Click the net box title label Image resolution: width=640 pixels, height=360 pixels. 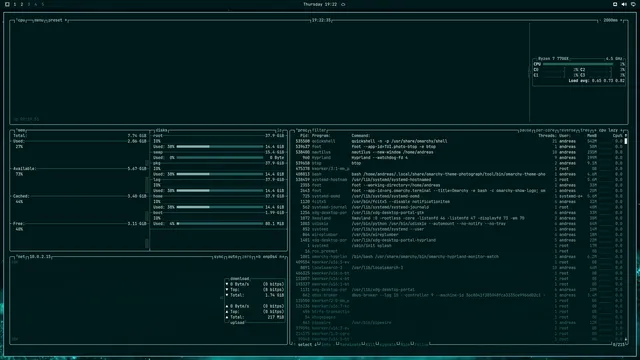point(20,257)
